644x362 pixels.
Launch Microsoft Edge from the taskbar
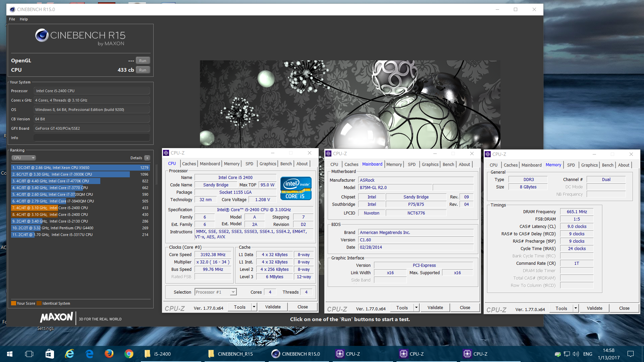point(89,354)
